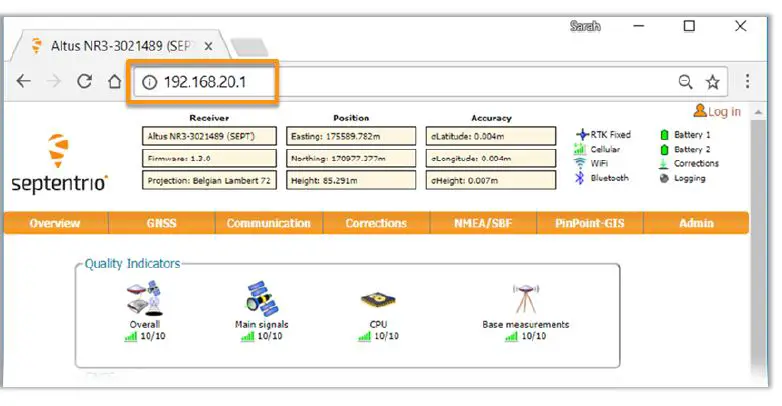Screen dimensions: 782x406
Task: Click the Corrections status icon
Action: [x=663, y=164]
